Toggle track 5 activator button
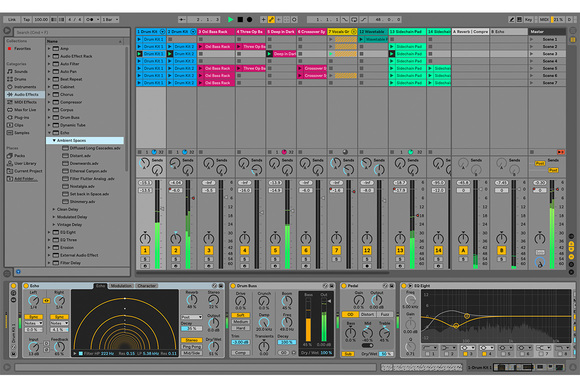Screen dimensions: 580x387 coord(275,250)
